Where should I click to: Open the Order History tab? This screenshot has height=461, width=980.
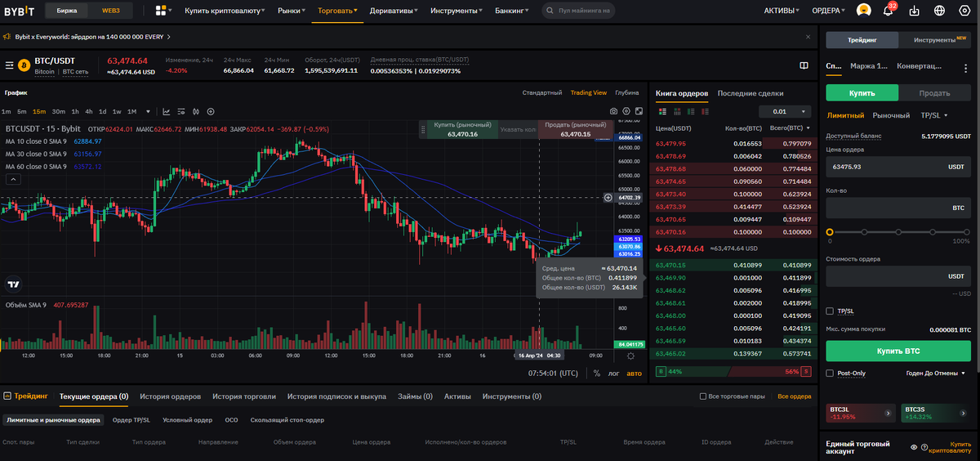[170, 396]
